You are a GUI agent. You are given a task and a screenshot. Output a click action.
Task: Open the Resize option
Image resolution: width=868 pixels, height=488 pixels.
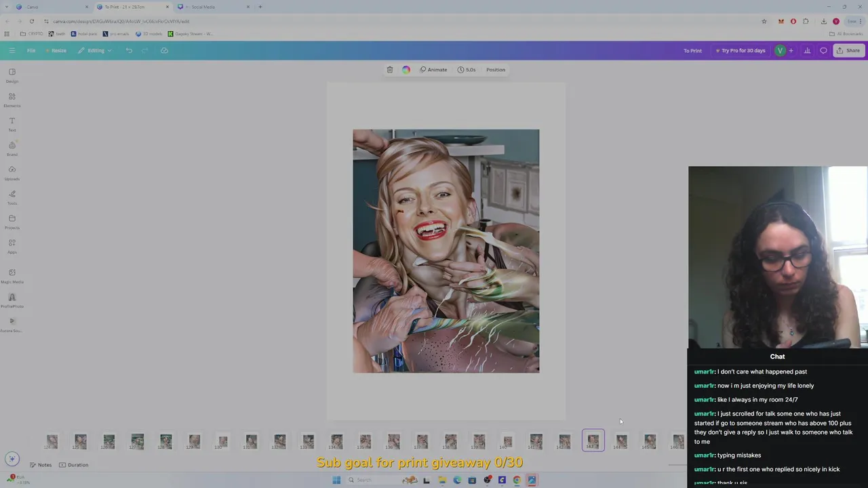click(x=56, y=51)
